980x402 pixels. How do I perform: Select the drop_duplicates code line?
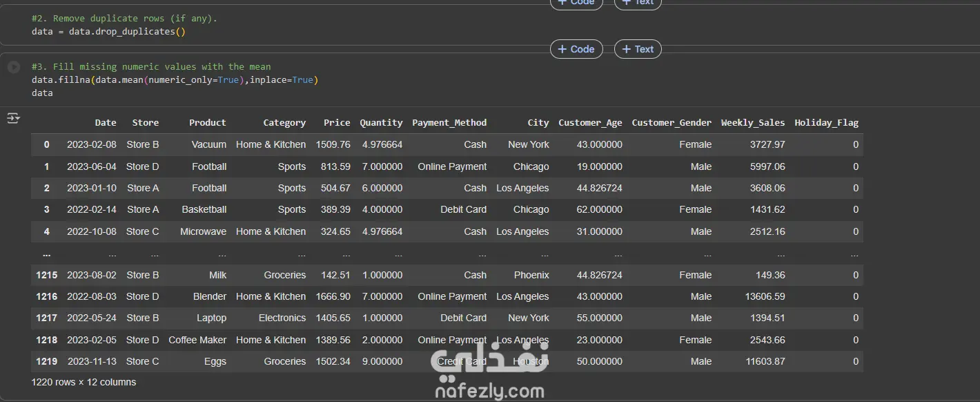coord(108,32)
